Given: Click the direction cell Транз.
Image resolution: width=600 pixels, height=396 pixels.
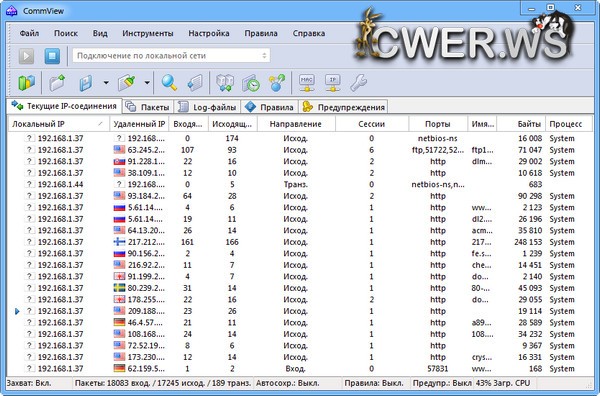Looking at the screenshot, I should (295, 184).
